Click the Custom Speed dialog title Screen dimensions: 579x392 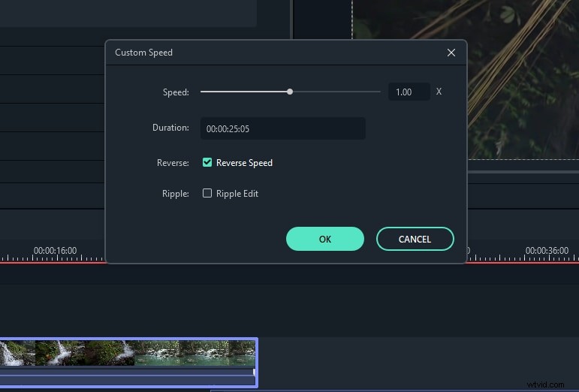pos(143,53)
